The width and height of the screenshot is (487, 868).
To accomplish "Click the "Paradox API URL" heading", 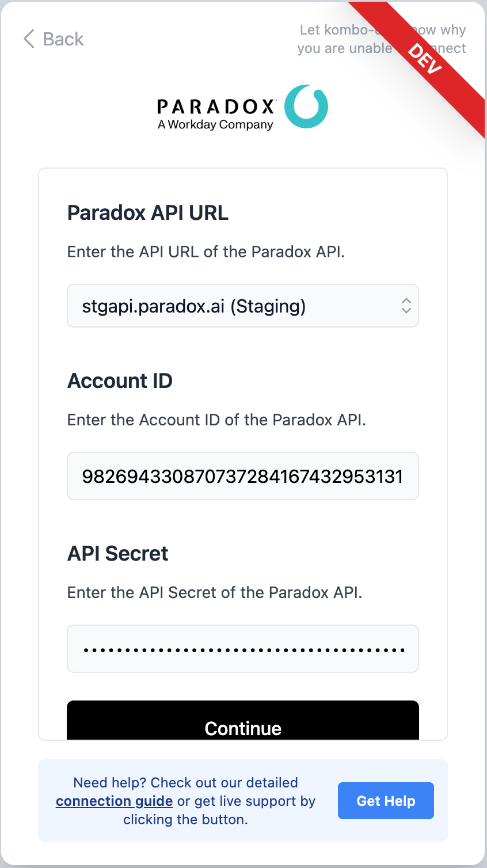I will tap(148, 213).
